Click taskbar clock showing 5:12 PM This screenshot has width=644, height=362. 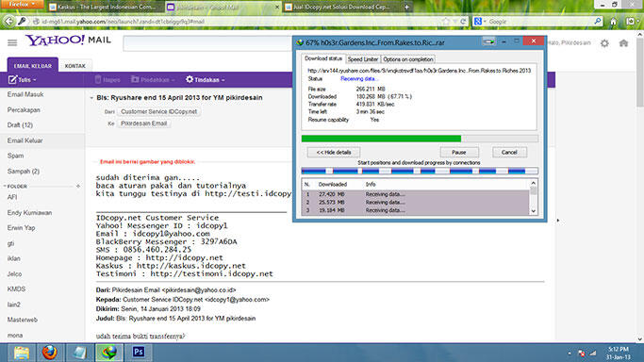(x=619, y=353)
